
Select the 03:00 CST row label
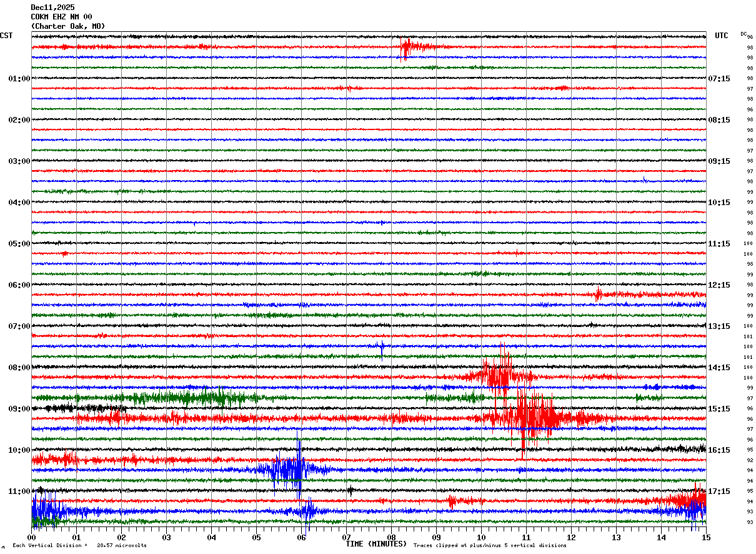tap(19, 161)
